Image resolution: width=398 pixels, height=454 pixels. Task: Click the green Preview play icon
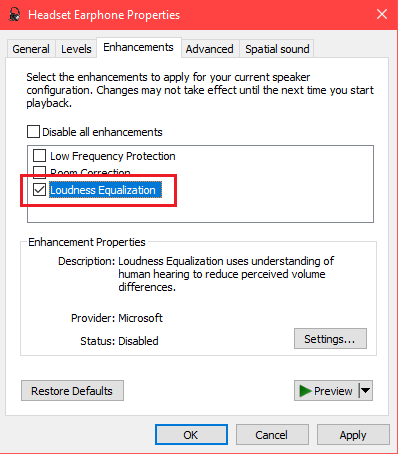305,391
